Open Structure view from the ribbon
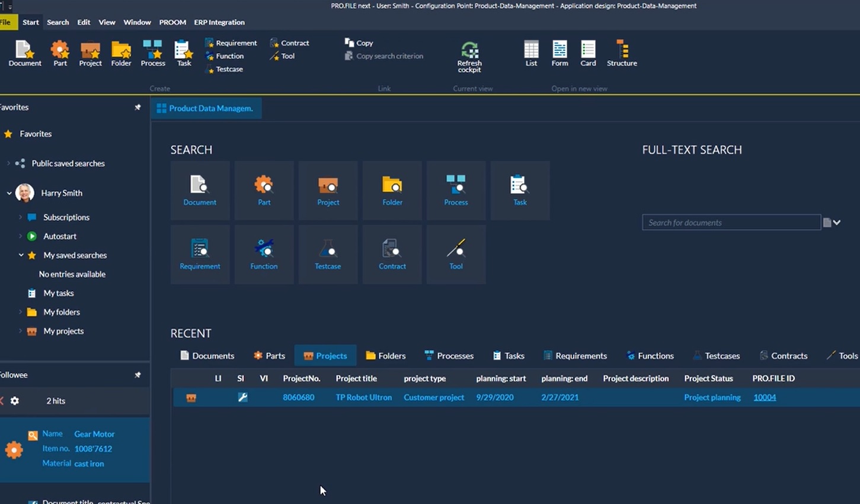The image size is (860, 504). click(x=622, y=53)
